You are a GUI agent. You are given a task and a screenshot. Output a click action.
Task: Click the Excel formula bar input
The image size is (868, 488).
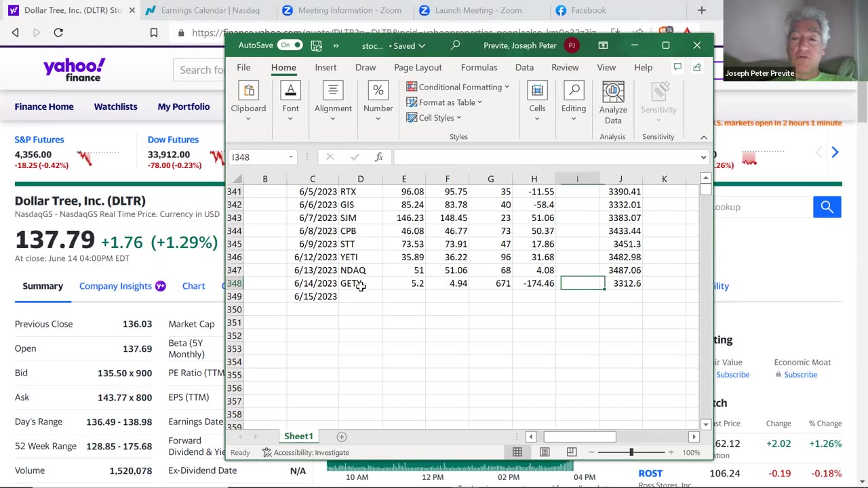[x=546, y=157]
